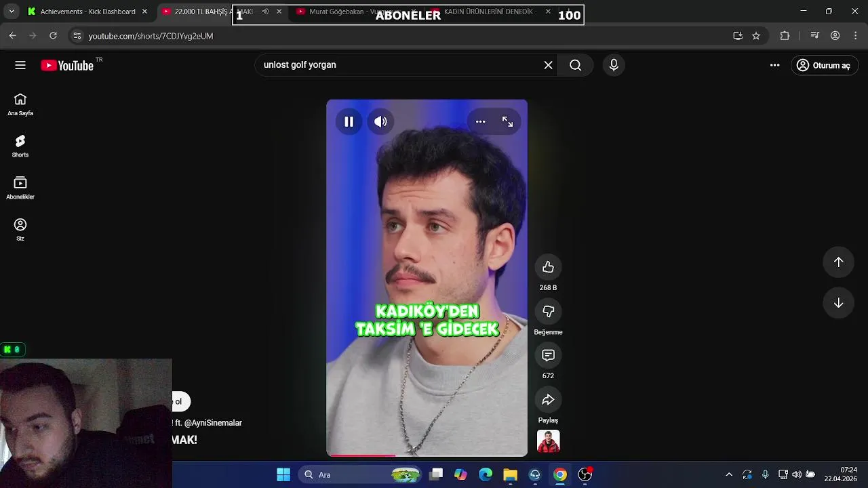Open Siz (You) in the sidebar
This screenshot has width=868, height=488.
(x=20, y=230)
